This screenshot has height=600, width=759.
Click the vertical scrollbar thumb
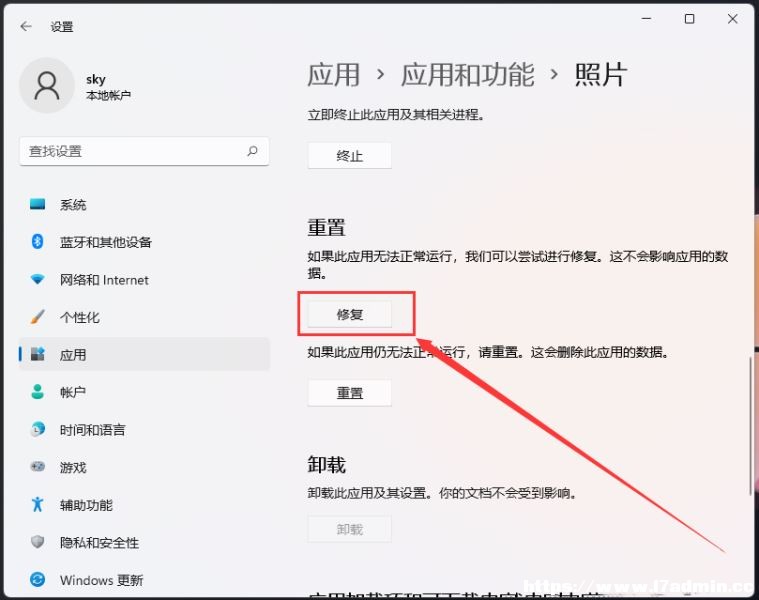751,426
